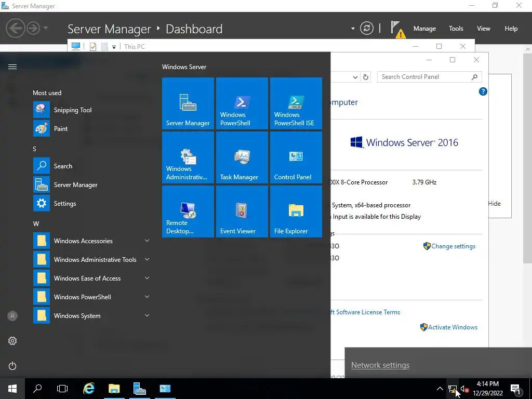Open the View menu
This screenshot has height=399, width=532.
[483, 29]
